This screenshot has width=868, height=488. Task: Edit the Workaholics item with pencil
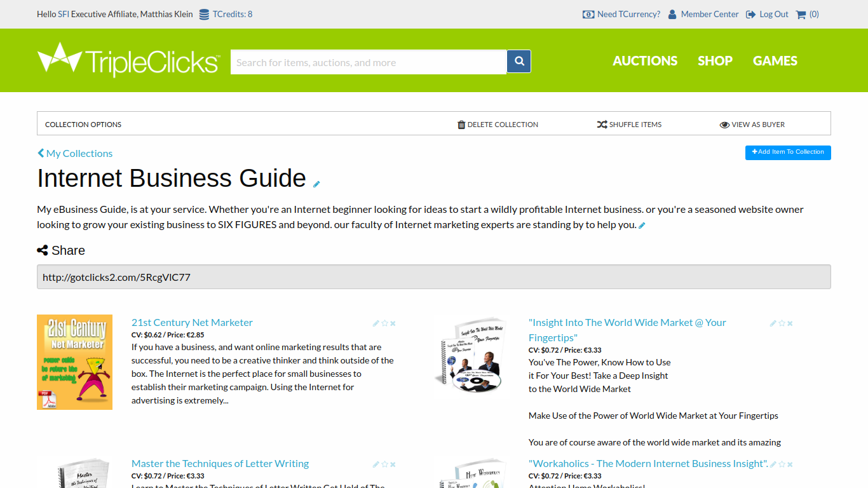(773, 464)
